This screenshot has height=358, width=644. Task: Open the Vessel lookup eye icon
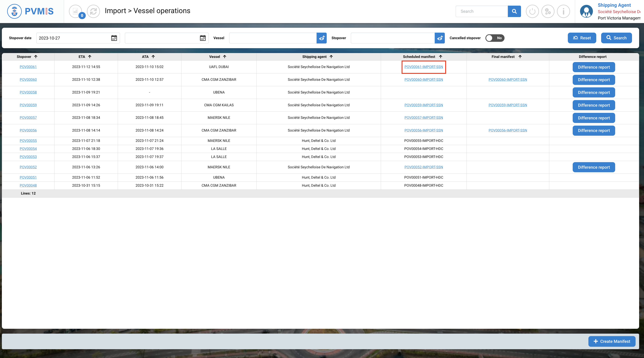click(321, 38)
